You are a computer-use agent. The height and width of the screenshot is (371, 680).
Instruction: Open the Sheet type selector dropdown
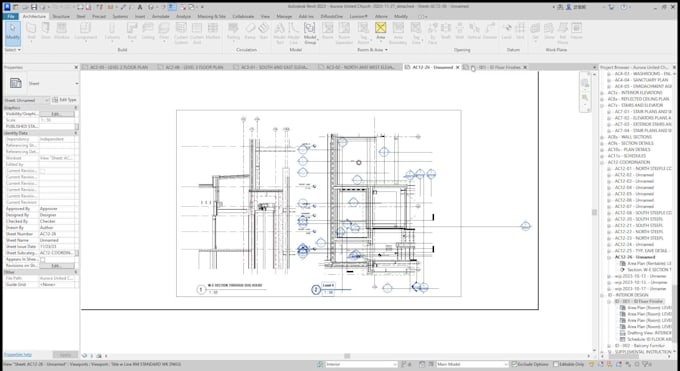41,83
